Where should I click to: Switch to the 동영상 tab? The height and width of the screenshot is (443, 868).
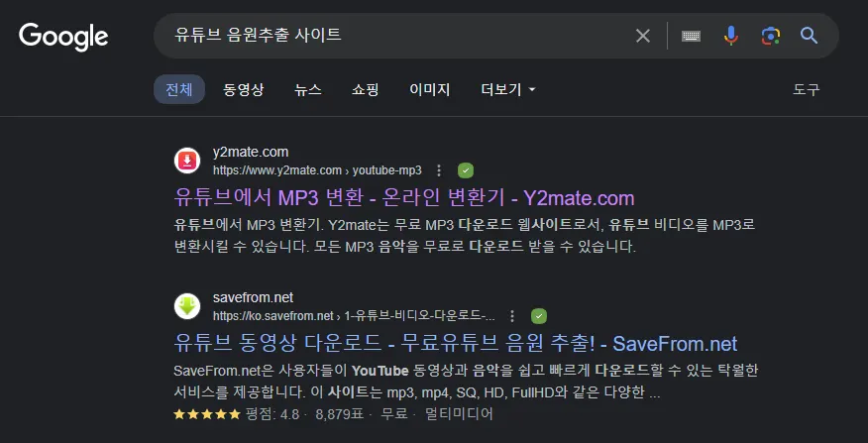tap(244, 90)
